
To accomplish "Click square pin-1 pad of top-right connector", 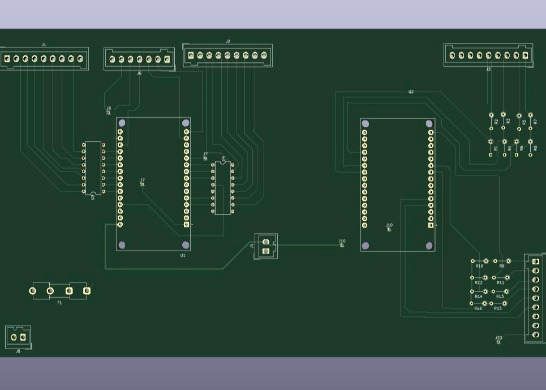I will [x=525, y=55].
